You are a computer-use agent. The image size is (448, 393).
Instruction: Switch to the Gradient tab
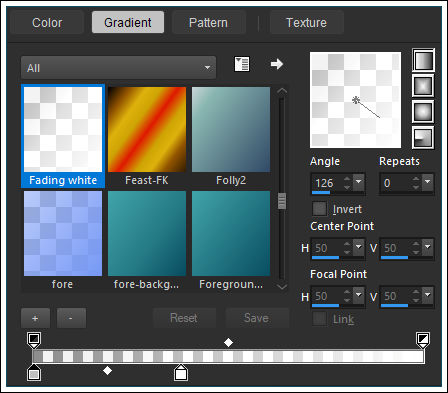point(128,23)
